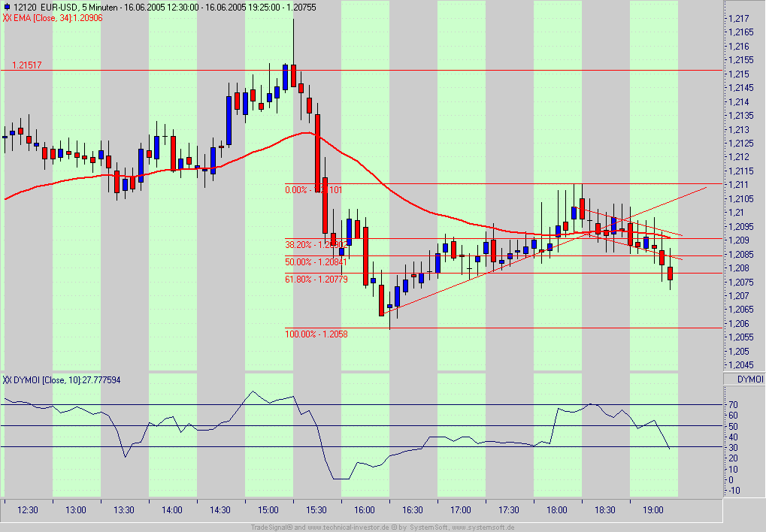This screenshot has width=766, height=532.
Task: Click the 12:30 time axis label
Action: (x=27, y=510)
